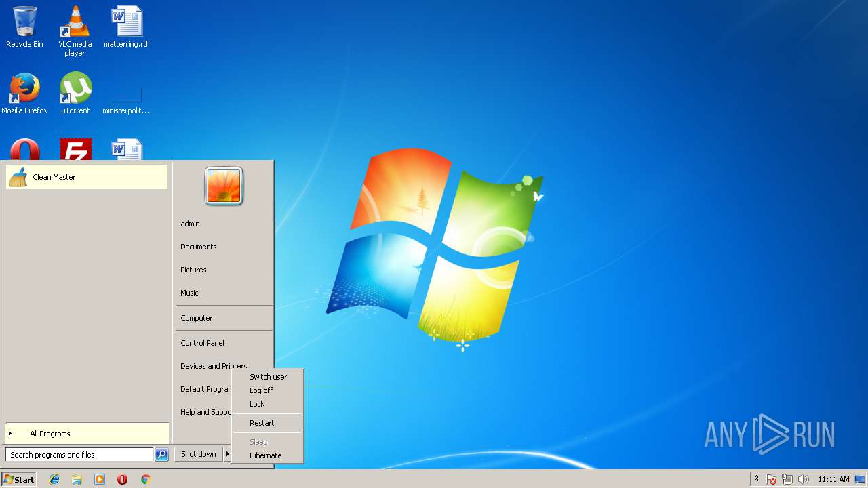Open Internet Explorer from taskbar
Screen dimensions: 868x488
(54, 479)
